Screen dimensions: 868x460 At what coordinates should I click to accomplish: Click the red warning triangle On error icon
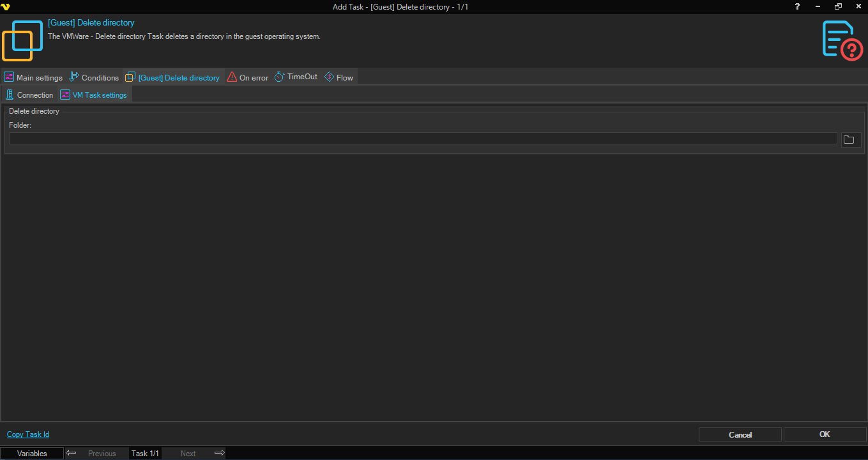point(232,77)
